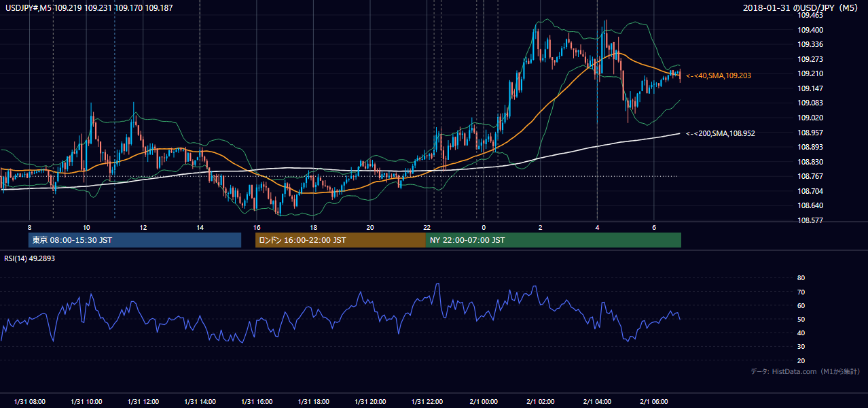868x408 pixels.
Task: Click the 1/31 16:00 bottom time label
Action: (256, 402)
